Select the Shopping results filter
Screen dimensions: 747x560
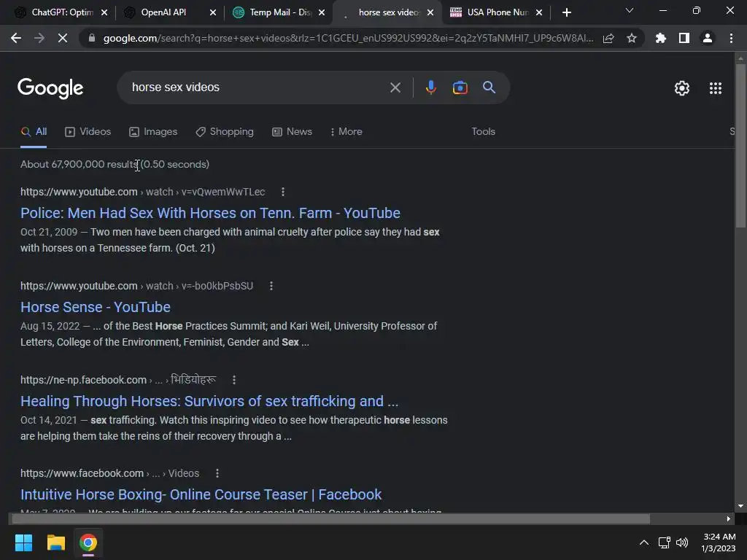(x=225, y=132)
